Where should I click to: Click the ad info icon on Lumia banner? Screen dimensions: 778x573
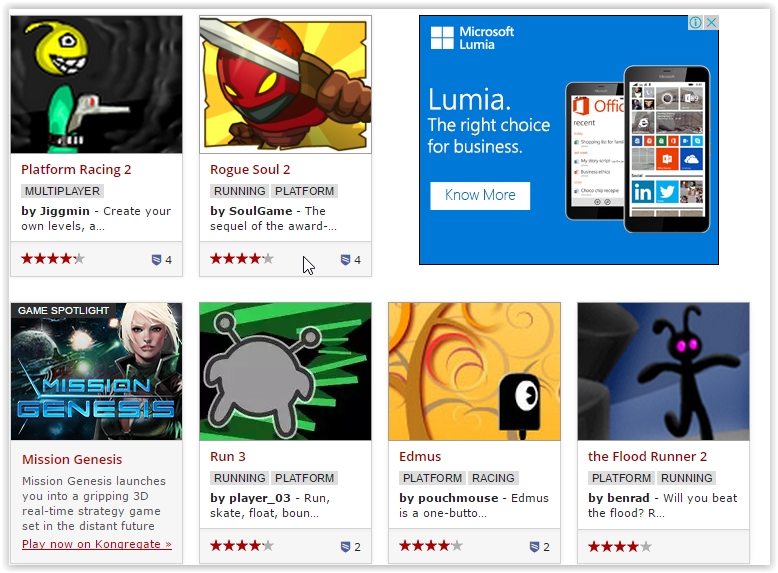click(695, 22)
